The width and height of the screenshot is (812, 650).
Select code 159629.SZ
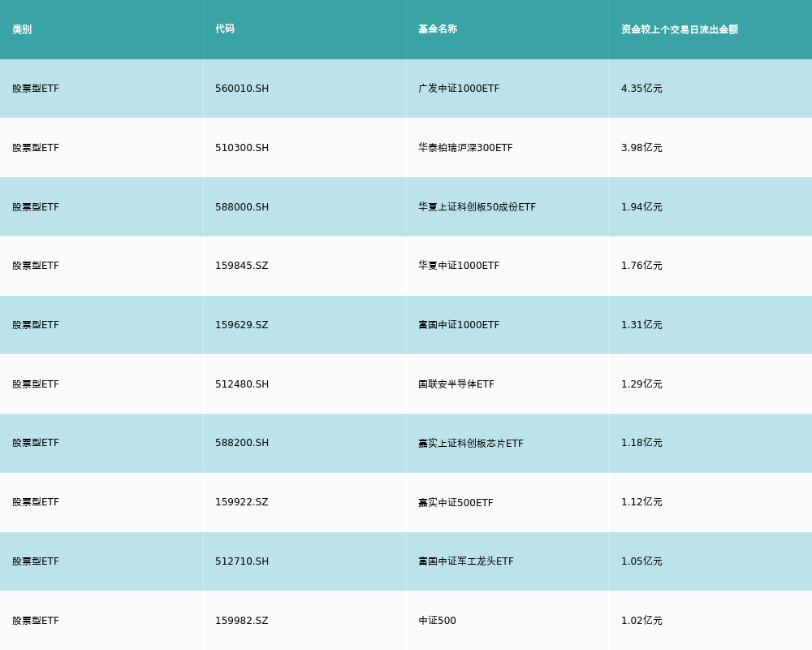(242, 325)
